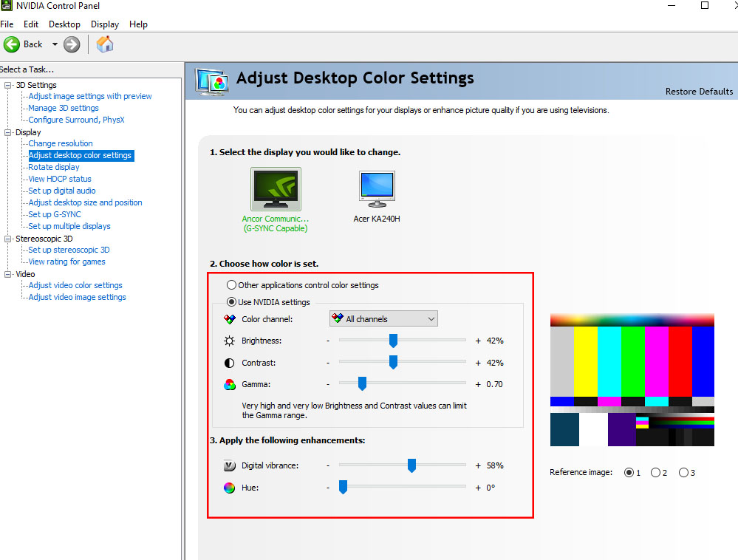
Task: Click the Hue minus sign
Action: [328, 488]
